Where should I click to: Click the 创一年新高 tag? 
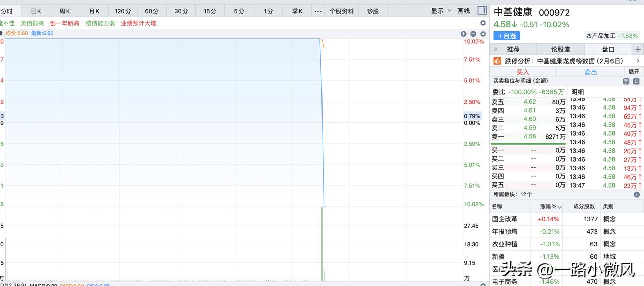(64, 23)
